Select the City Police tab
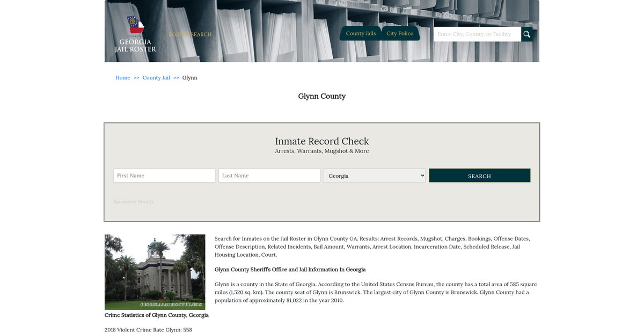This screenshot has width=644, height=333. [x=400, y=33]
